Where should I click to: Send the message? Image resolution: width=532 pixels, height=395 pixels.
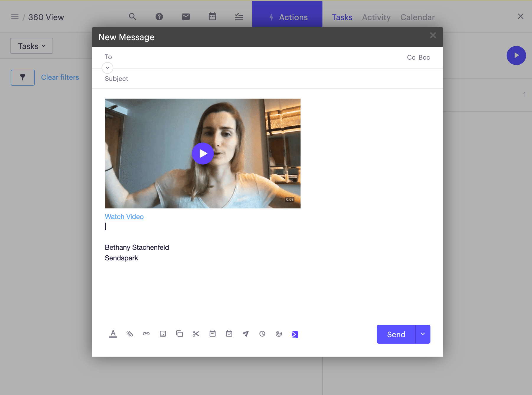[396, 334]
